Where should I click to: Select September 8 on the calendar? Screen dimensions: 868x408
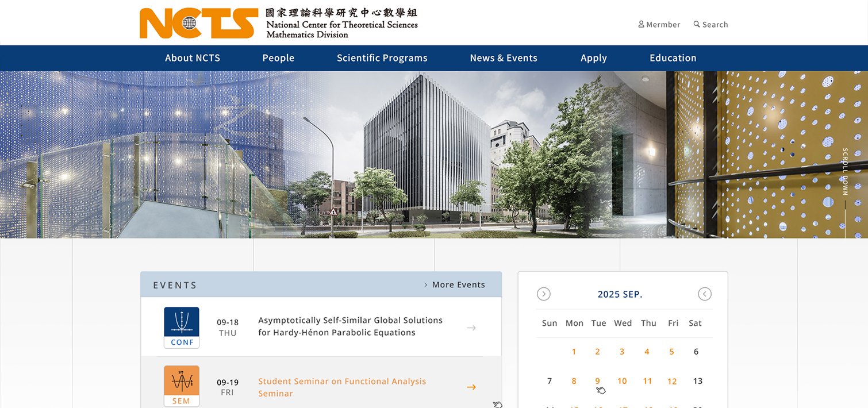(x=574, y=381)
